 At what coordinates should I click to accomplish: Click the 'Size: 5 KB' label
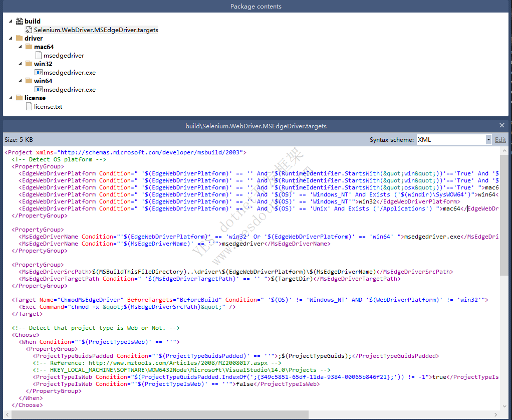(x=19, y=139)
